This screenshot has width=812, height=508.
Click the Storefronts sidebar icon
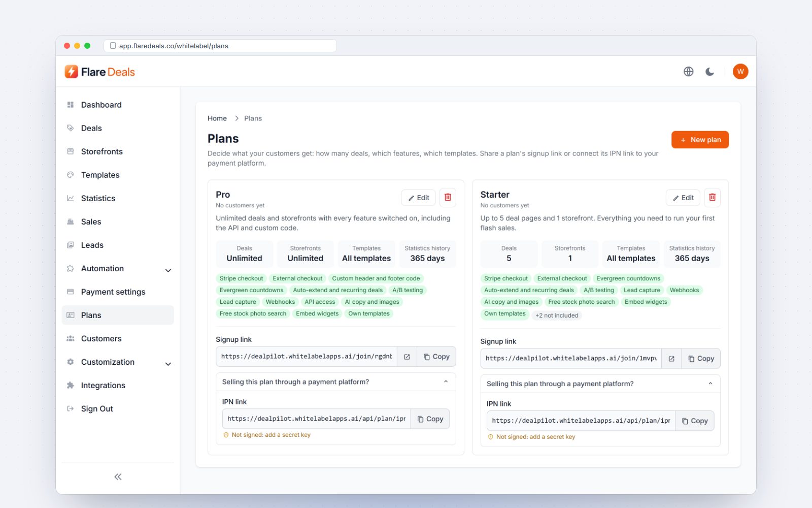click(71, 151)
